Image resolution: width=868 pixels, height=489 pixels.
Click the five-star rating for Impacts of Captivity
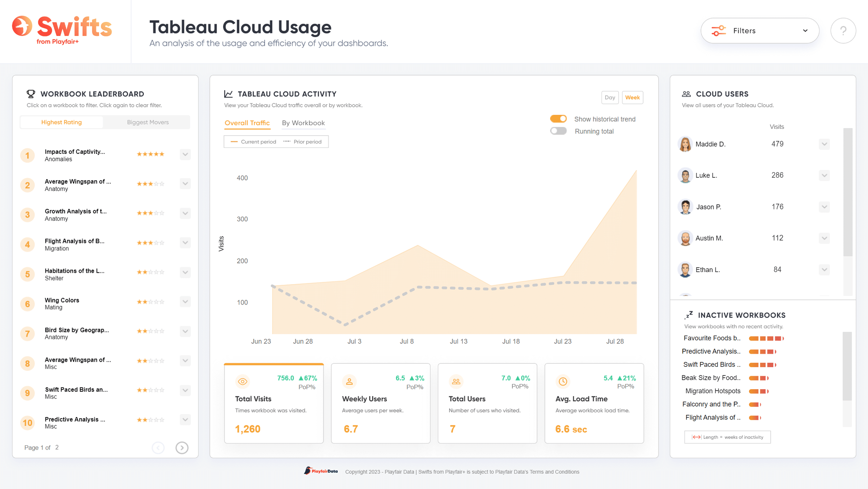click(150, 154)
